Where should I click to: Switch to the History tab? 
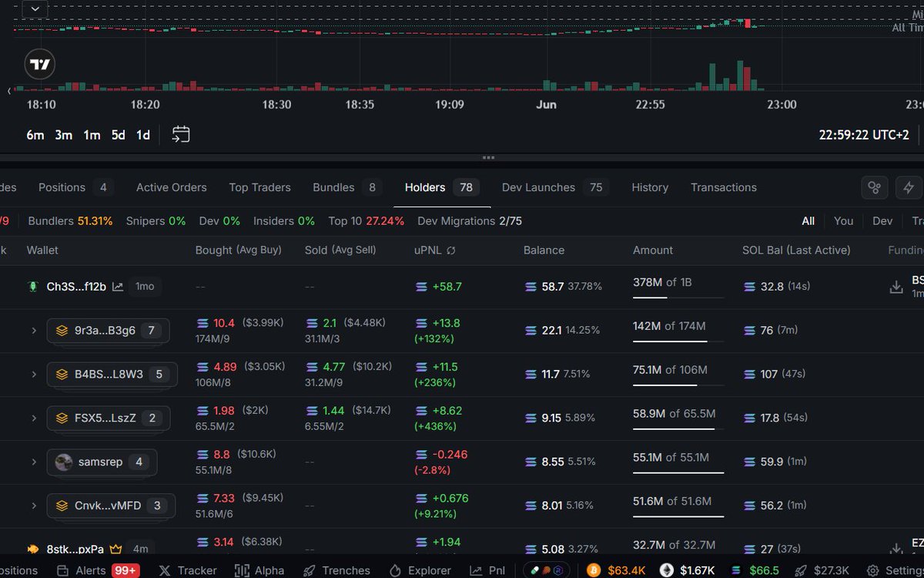click(650, 187)
